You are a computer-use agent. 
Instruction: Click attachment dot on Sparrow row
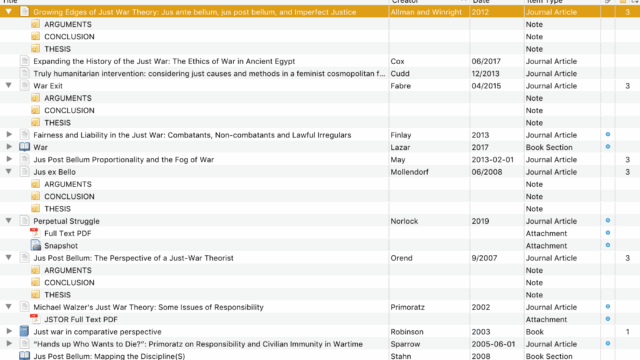click(x=608, y=343)
